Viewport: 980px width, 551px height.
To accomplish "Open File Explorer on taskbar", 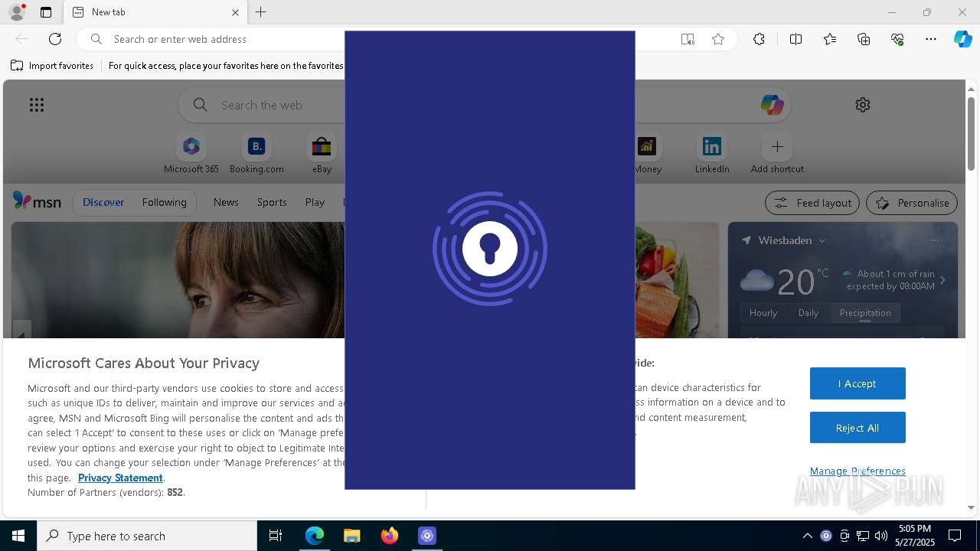I will coord(351,536).
